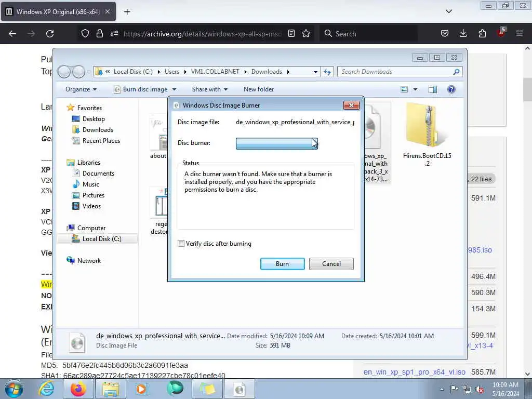Launch Internet Explorer from taskbar

46,389
